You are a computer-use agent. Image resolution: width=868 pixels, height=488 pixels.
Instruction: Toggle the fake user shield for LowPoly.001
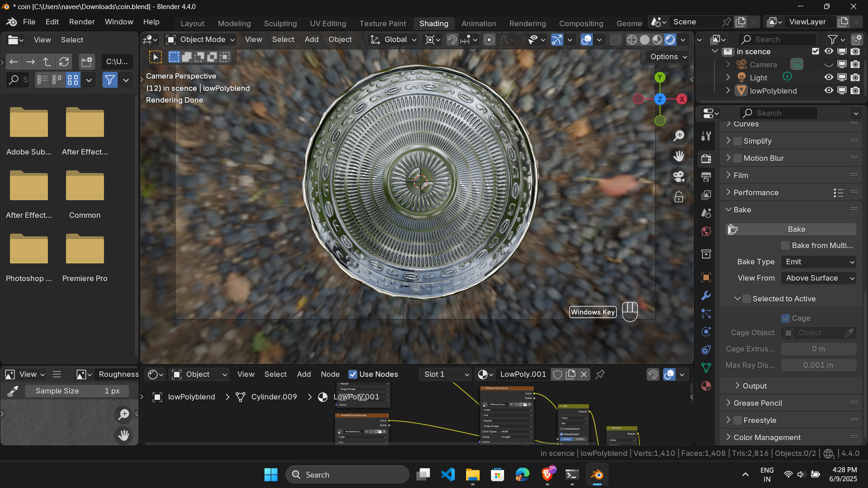tap(558, 375)
